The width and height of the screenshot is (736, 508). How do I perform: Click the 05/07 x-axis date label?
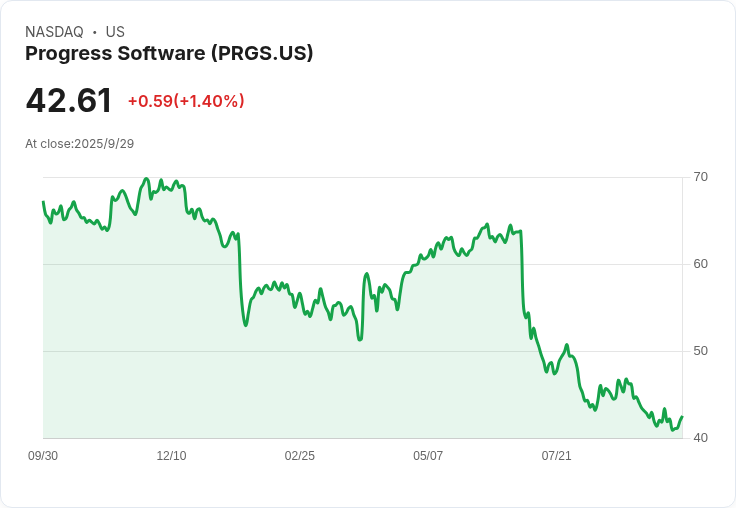(428, 455)
